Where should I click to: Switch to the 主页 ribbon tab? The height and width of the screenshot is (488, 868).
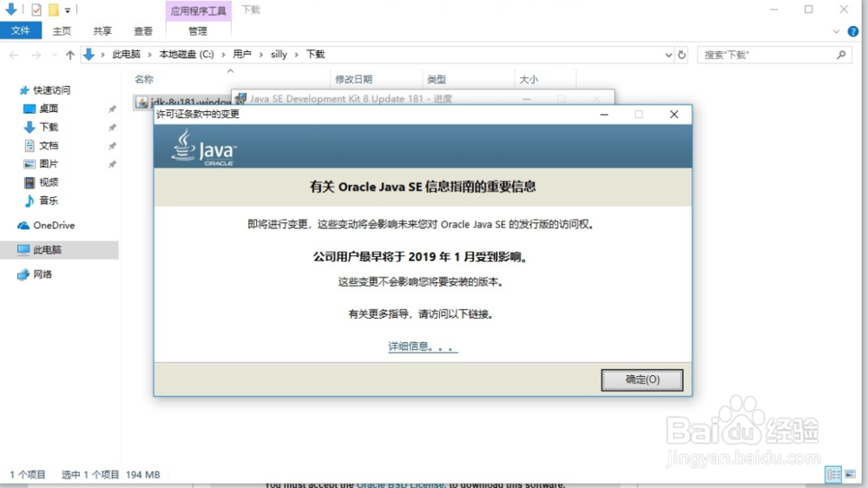(x=62, y=31)
